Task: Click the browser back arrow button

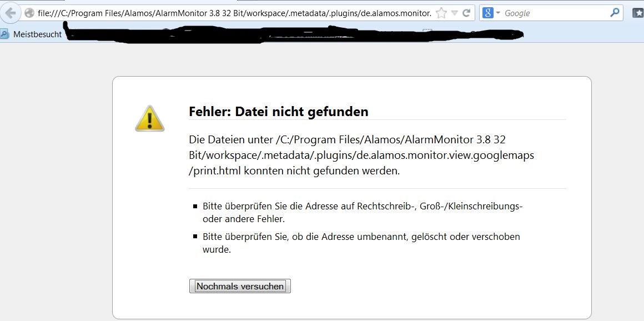Action: click(x=11, y=13)
